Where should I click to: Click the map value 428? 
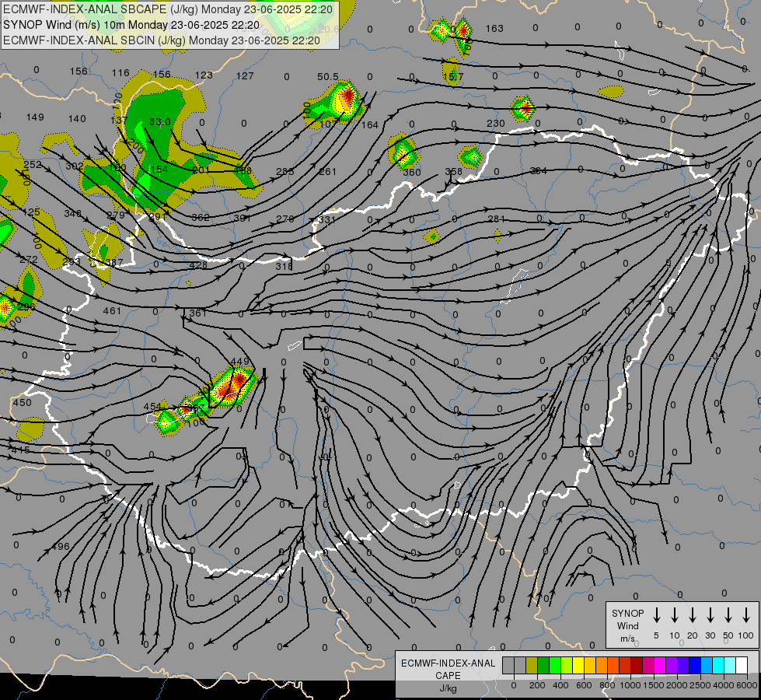198,264
